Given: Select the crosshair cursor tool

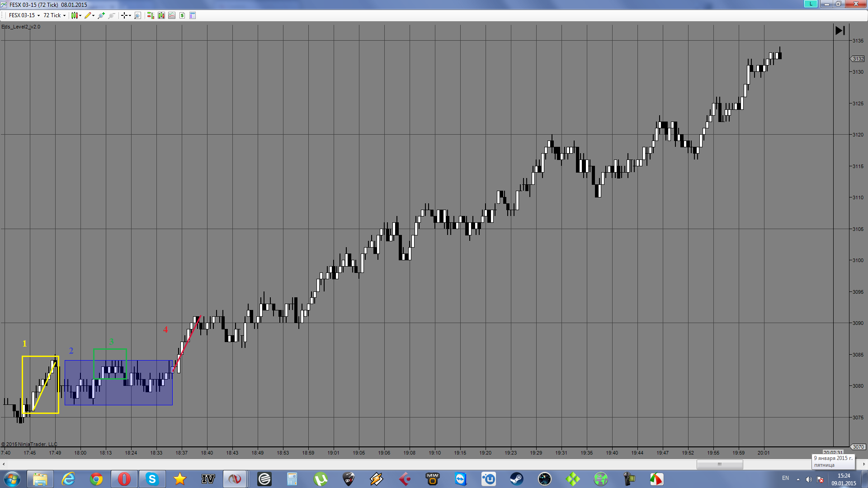Looking at the screenshot, I should (x=124, y=15).
